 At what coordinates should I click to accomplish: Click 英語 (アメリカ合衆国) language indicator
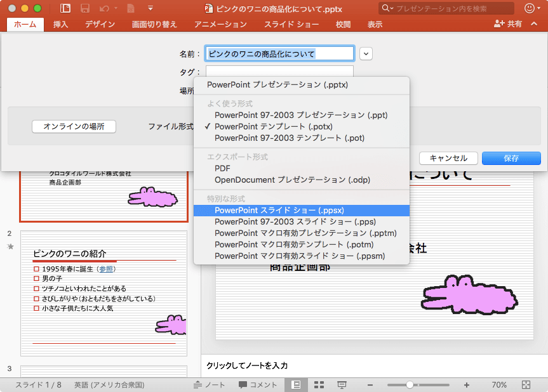pos(109,384)
